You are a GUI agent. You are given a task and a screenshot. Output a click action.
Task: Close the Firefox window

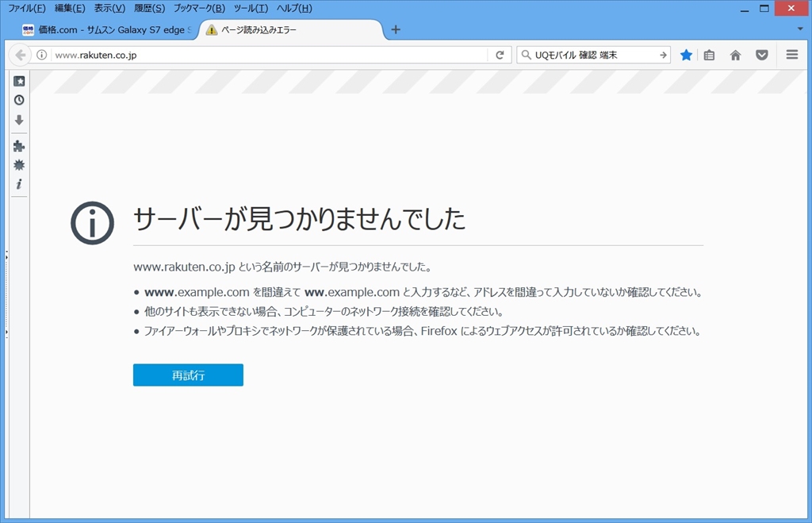(791, 8)
